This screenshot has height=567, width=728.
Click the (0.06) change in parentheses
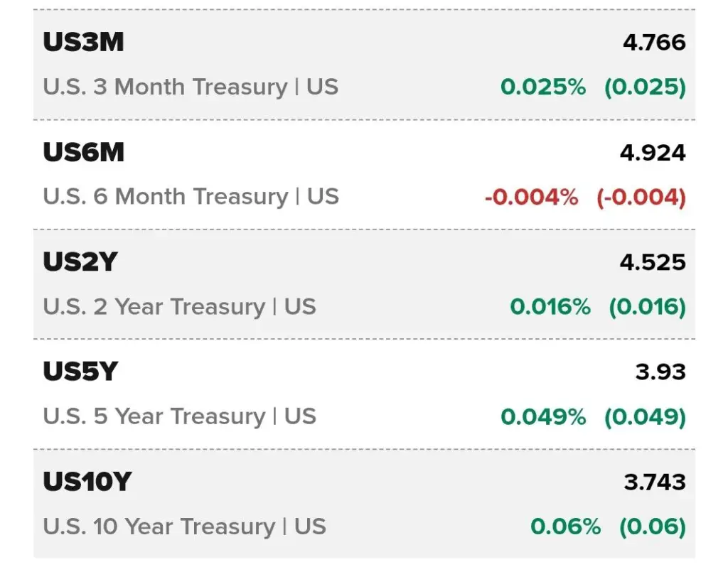[x=653, y=526]
